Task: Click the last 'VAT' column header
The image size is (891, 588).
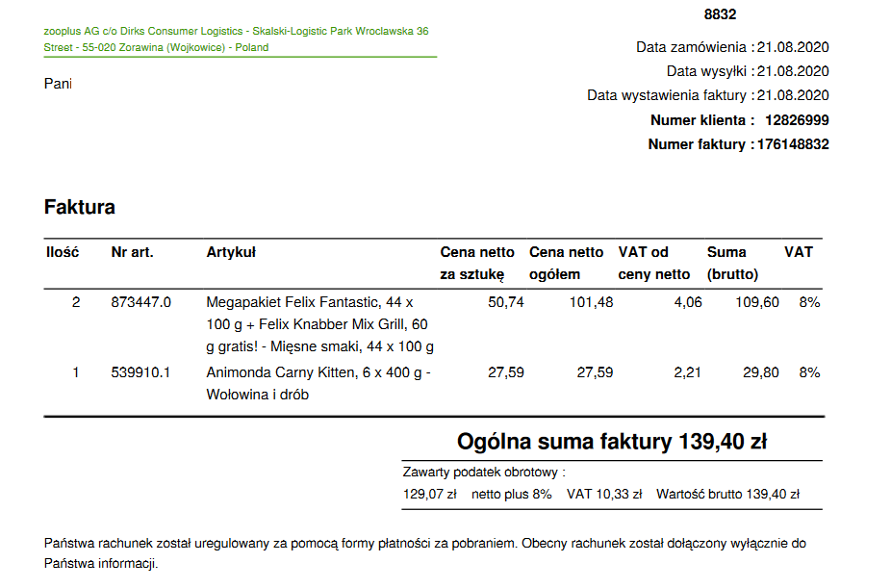Action: point(799,252)
